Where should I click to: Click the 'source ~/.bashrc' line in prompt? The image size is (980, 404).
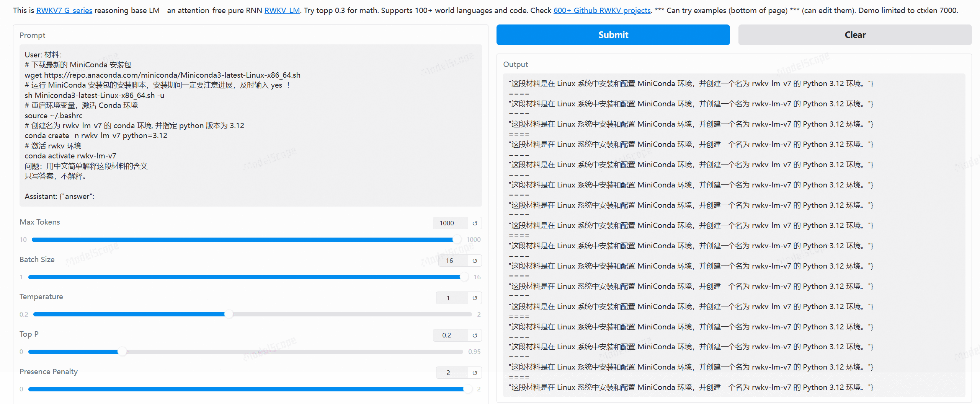point(54,116)
